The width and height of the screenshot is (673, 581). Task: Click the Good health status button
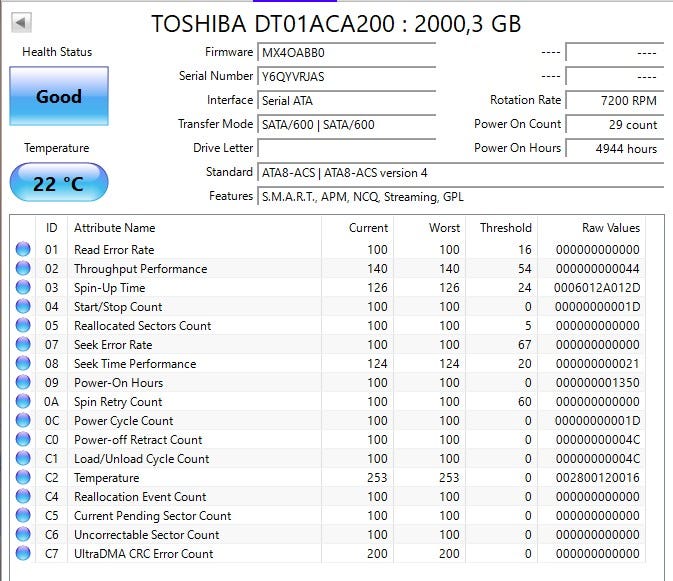[x=59, y=96]
